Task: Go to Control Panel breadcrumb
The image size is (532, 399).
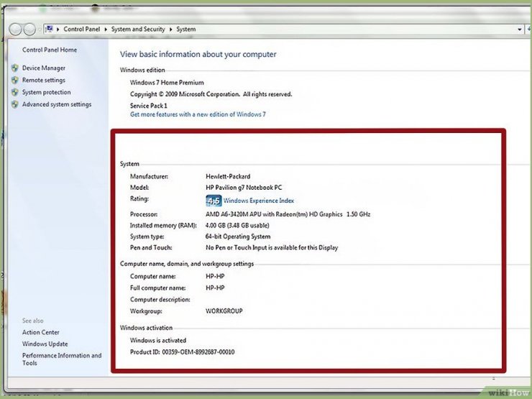Action: coord(82,29)
